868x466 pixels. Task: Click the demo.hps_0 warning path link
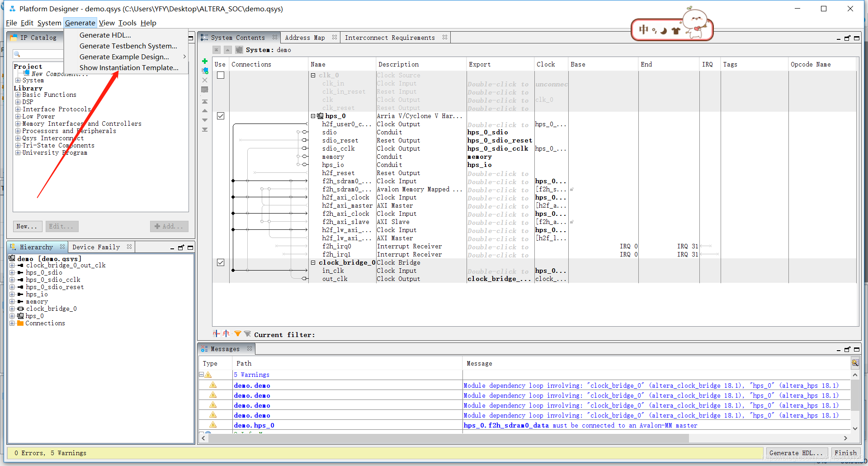click(x=254, y=425)
